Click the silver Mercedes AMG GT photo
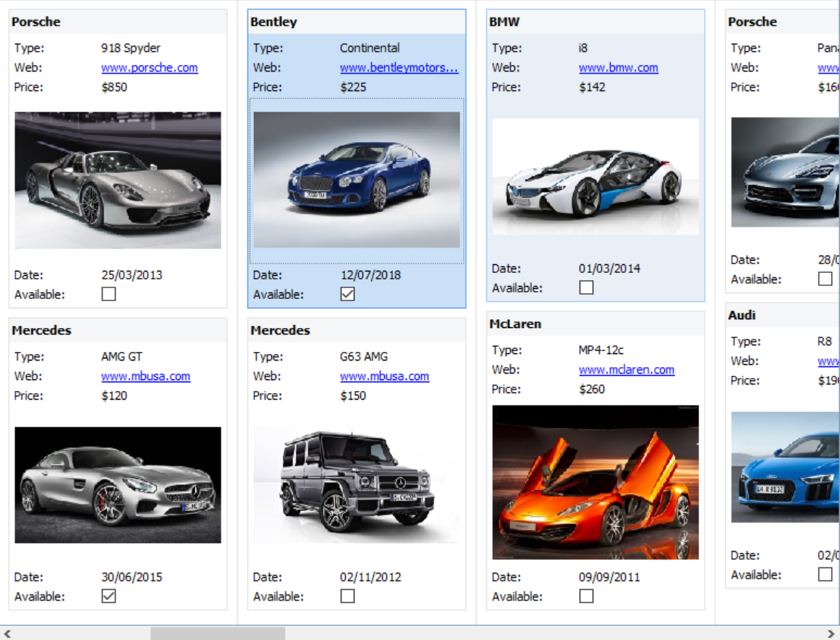 (118, 485)
